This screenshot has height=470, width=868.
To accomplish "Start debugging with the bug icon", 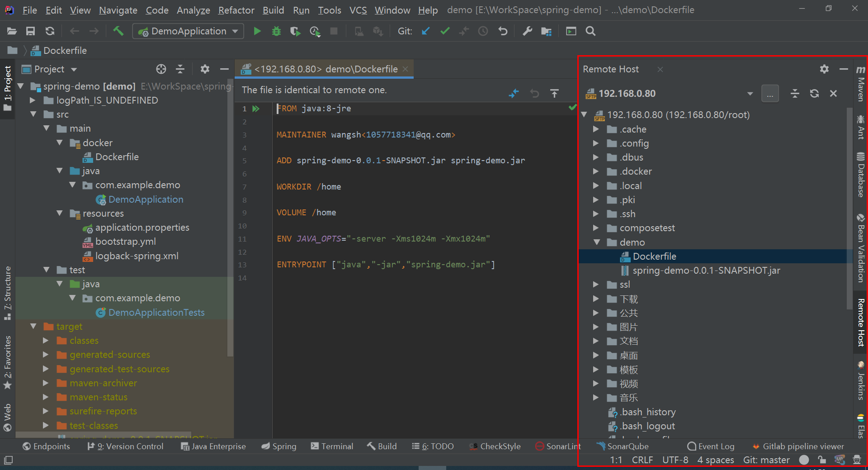I will tap(276, 31).
